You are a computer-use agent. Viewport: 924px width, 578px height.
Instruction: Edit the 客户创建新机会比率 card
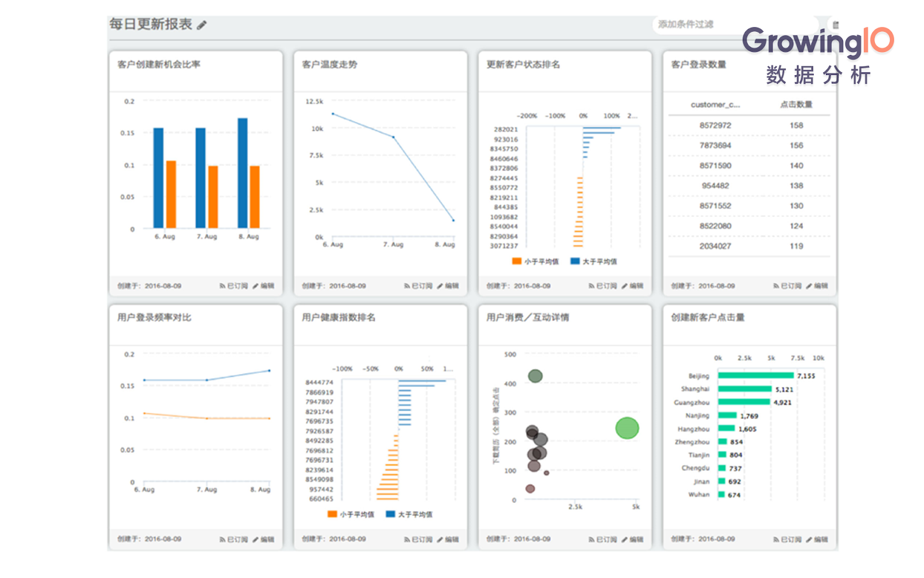263,286
